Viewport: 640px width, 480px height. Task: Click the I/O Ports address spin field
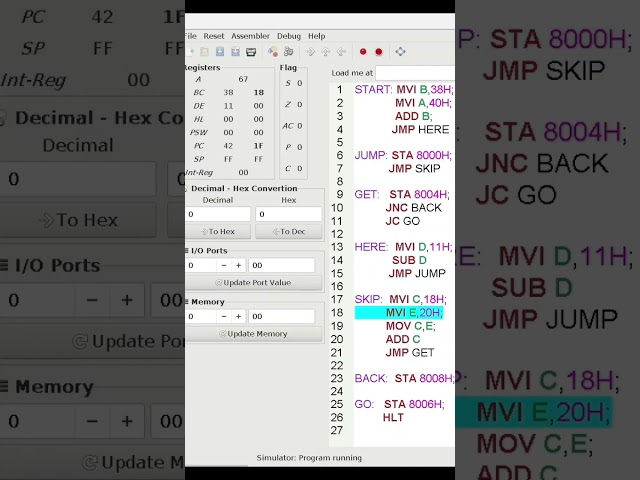pyautogui.click(x=201, y=265)
